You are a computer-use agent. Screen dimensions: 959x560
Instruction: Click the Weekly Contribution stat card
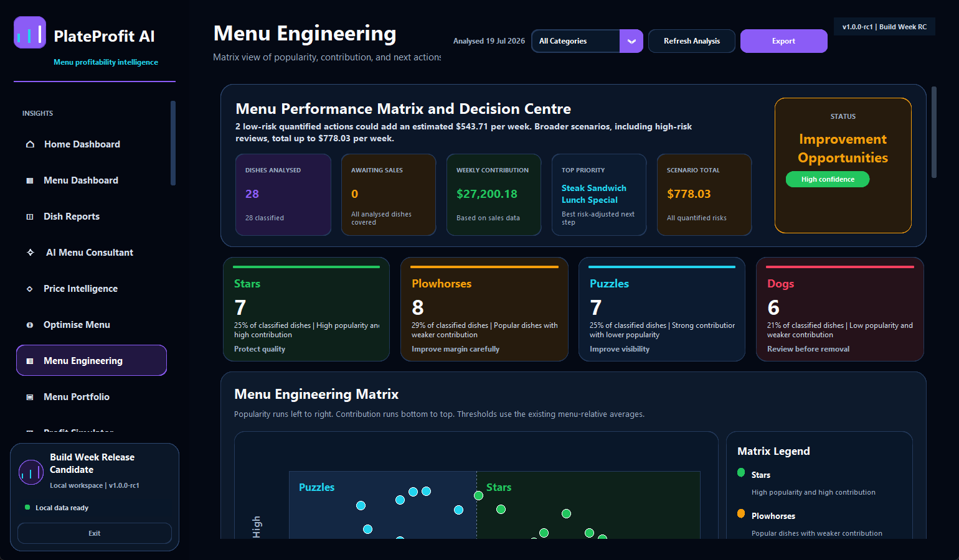click(494, 195)
